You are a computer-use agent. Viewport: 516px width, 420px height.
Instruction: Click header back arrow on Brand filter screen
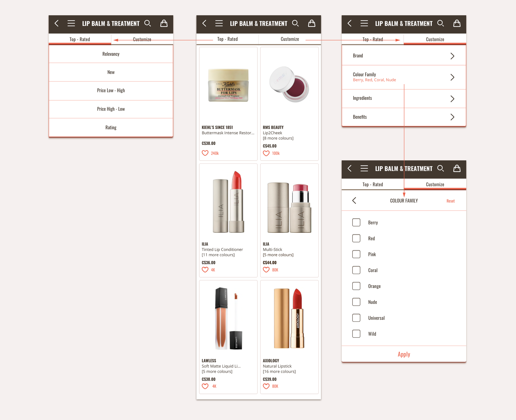click(x=349, y=24)
